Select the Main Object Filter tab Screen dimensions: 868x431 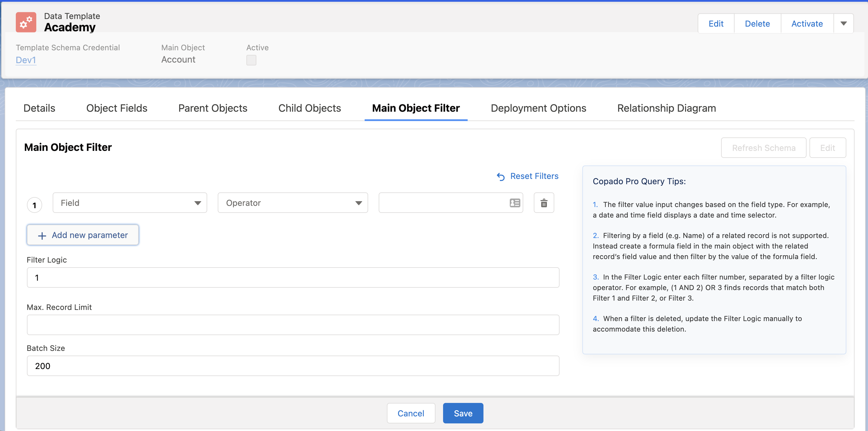[416, 108]
